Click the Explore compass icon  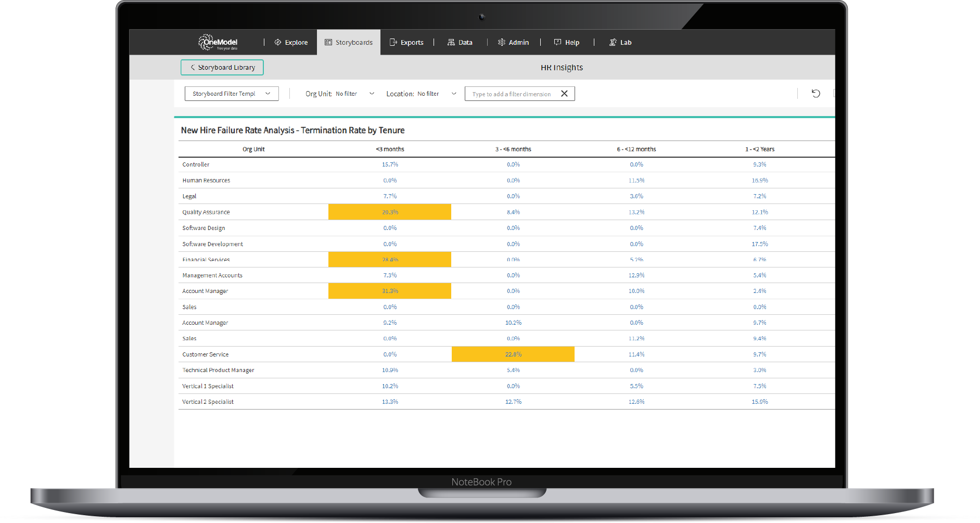tap(278, 42)
